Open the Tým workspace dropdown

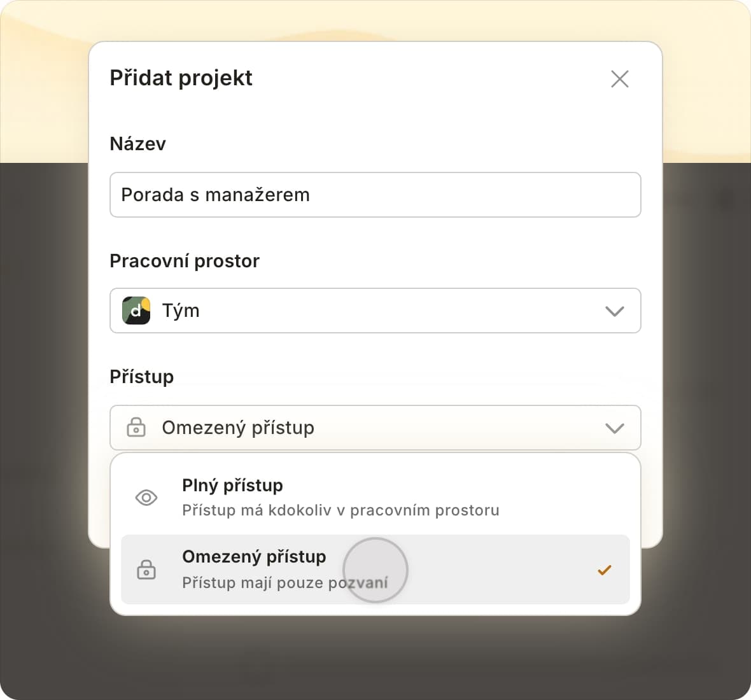click(x=375, y=311)
